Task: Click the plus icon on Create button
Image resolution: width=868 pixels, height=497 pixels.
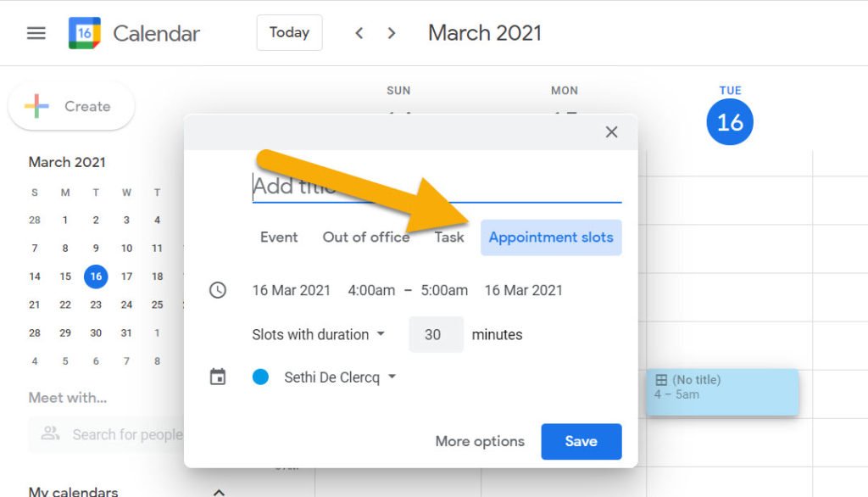Action: (x=36, y=106)
